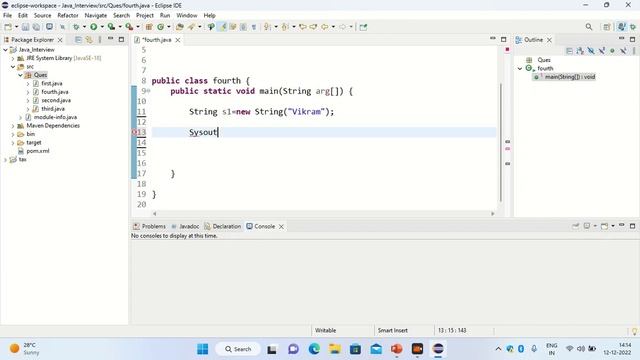Image resolution: width=640 pixels, height=360 pixels.
Task: Toggle Hide Fields in Outline view
Action: click(591, 51)
